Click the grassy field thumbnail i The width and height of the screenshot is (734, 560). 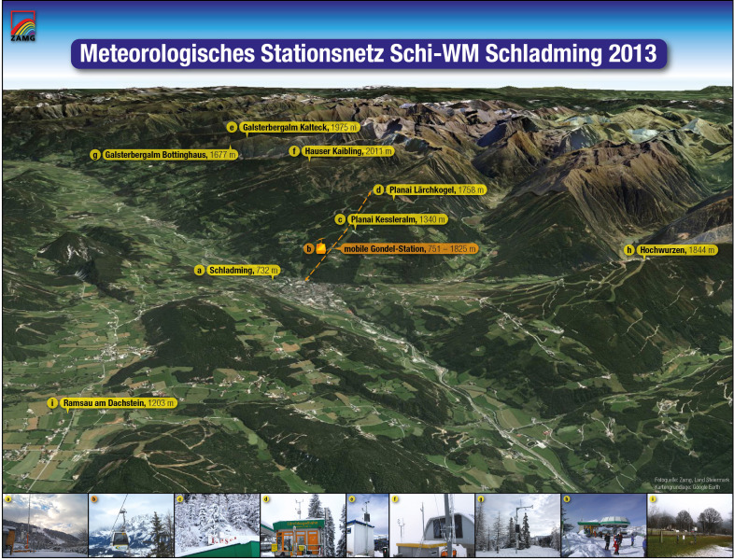pos(689,525)
